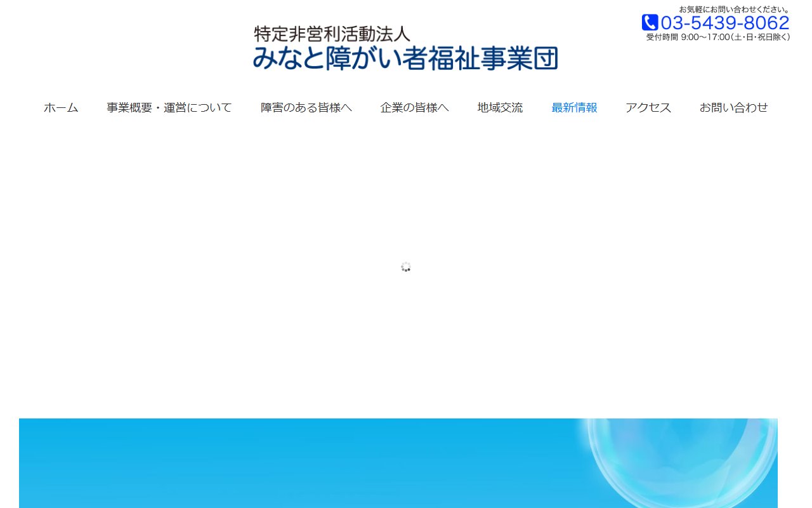Click the phone number 03-5439-8062
This screenshot has height=508, width=812.
pos(725,23)
